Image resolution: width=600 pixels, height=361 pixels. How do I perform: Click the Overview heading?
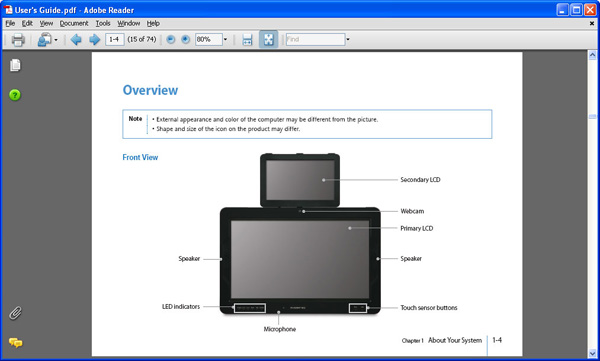pyautogui.click(x=150, y=90)
